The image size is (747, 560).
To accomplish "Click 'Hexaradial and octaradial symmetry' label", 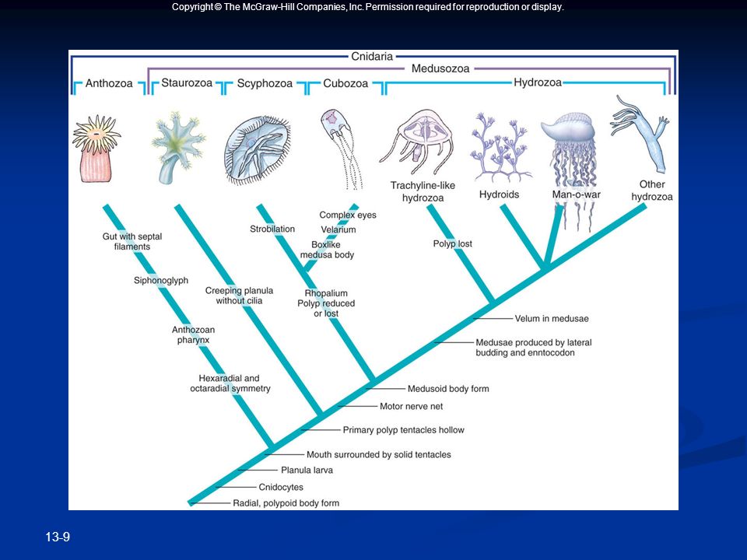I will tap(230, 383).
